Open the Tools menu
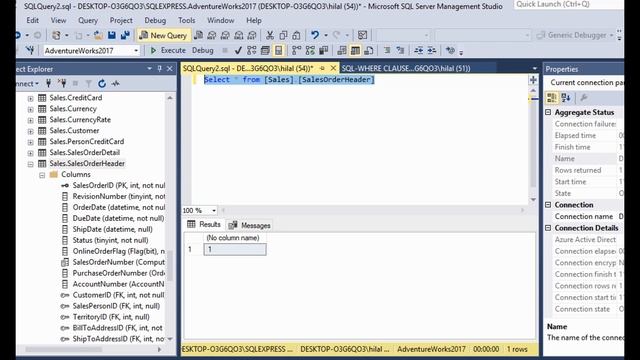Image resolution: width=640 pixels, height=360 pixels. click(187, 20)
